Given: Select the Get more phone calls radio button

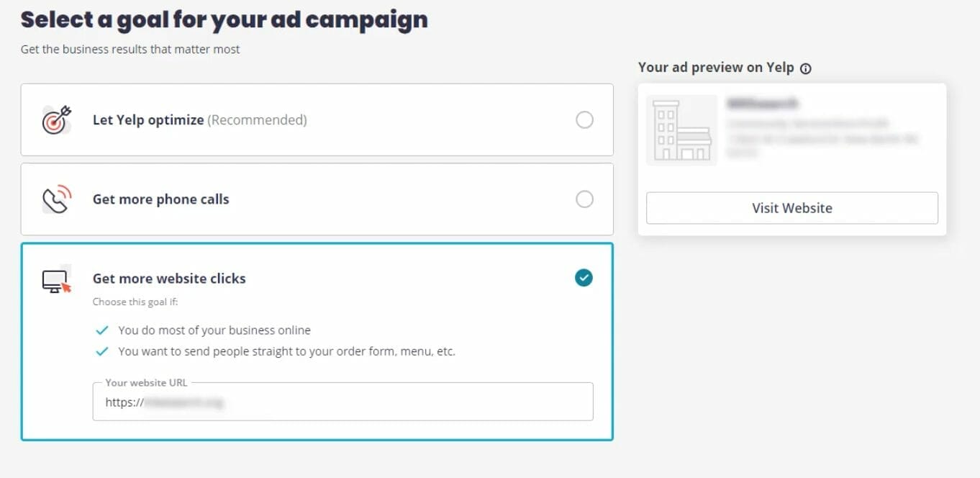Looking at the screenshot, I should (584, 199).
